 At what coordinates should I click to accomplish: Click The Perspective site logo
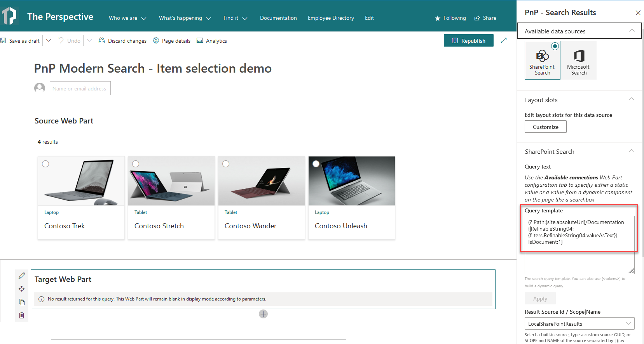(9, 16)
